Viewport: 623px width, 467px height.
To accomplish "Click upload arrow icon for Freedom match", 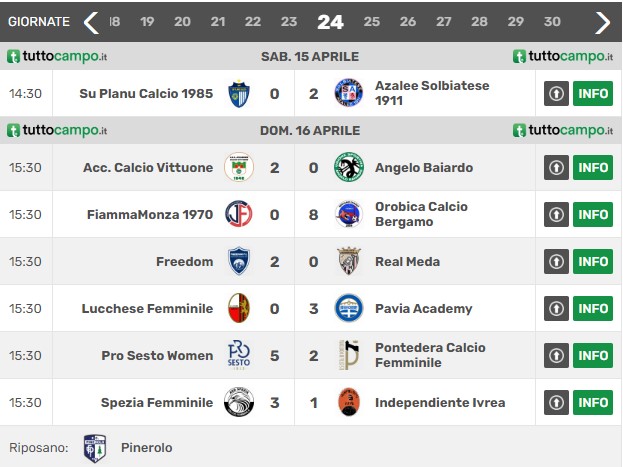I will point(556,262).
